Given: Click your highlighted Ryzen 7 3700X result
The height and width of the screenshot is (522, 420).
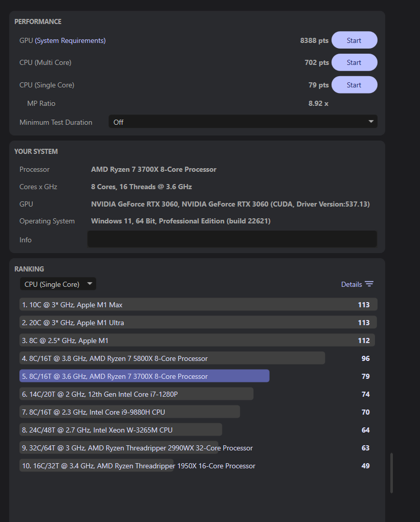Looking at the screenshot, I should tap(144, 376).
